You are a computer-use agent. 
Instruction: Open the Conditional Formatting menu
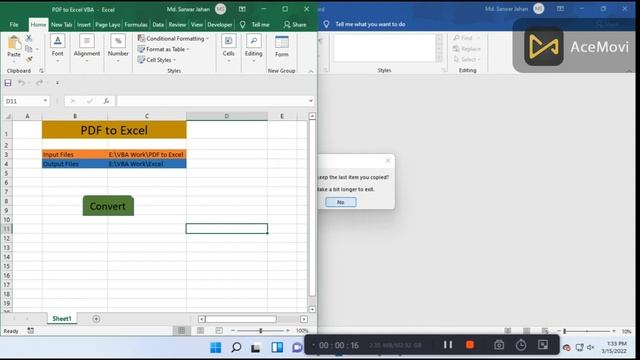[173, 38]
